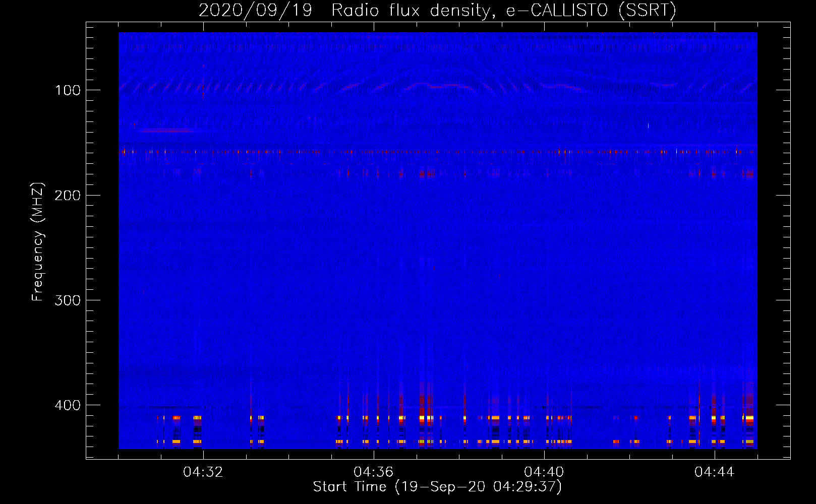Click the 04:44 time tick label
The width and height of the screenshot is (816, 504).
tap(715, 472)
